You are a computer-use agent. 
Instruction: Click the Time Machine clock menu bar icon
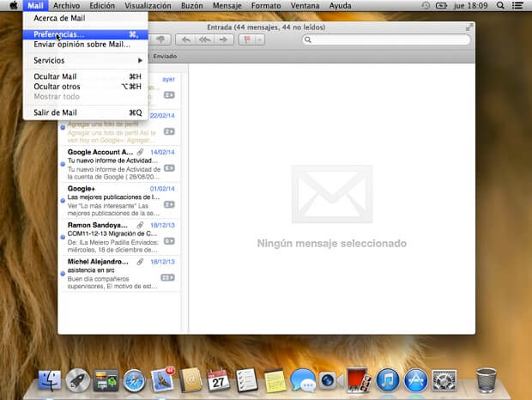(426, 5)
